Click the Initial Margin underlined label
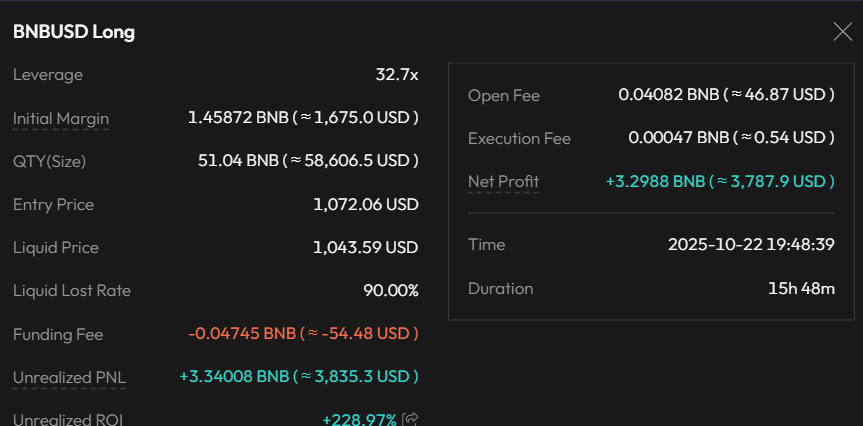Screen dimensions: 863x426 (x=61, y=118)
